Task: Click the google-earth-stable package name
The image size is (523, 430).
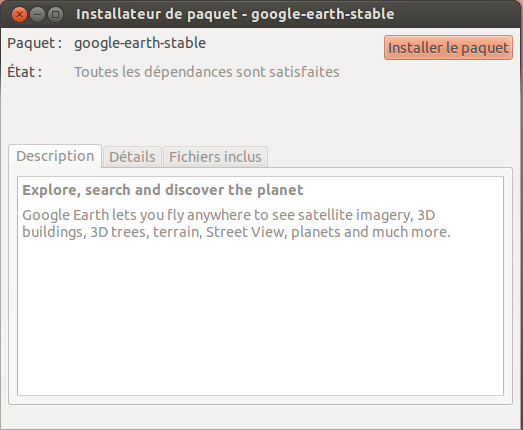Action: click(140, 43)
